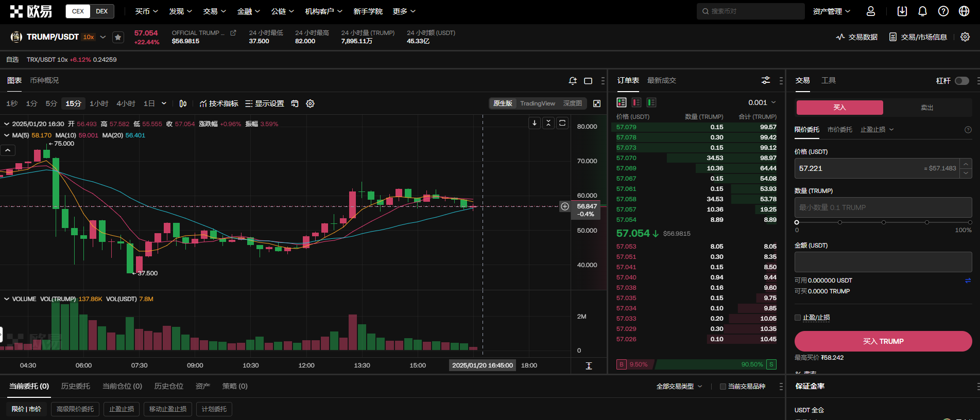
Task: Select the 市价委托 order tab
Action: pos(839,130)
